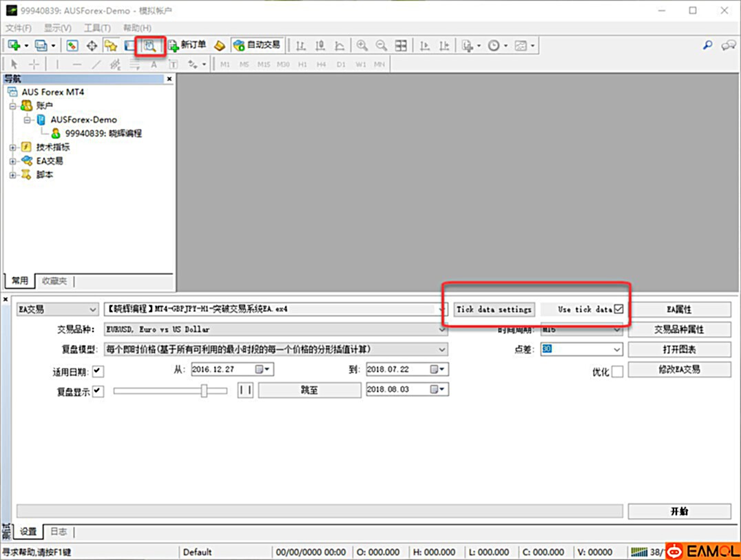Enable chart shift
This screenshot has width=741, height=560.
(x=444, y=45)
